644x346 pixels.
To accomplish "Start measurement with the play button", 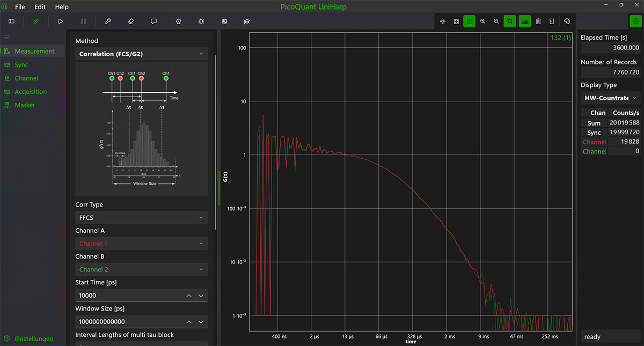I will [x=61, y=21].
